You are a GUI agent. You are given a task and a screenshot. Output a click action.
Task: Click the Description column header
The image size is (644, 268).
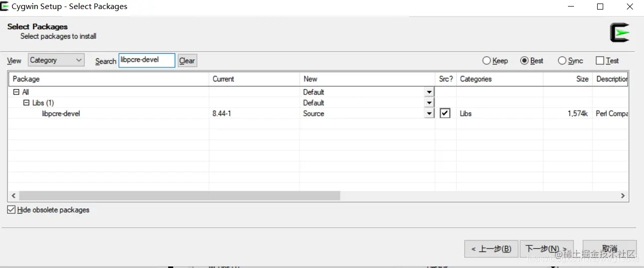611,79
